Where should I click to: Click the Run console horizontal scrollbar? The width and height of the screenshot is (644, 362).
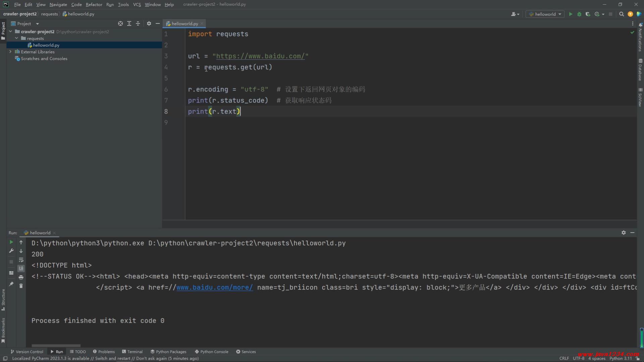[x=56, y=346]
